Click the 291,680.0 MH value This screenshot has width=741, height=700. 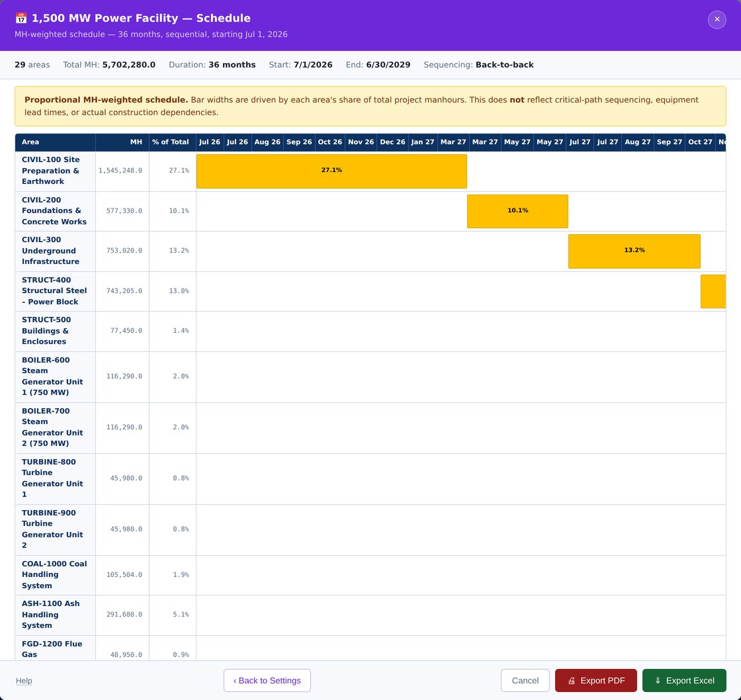click(124, 615)
